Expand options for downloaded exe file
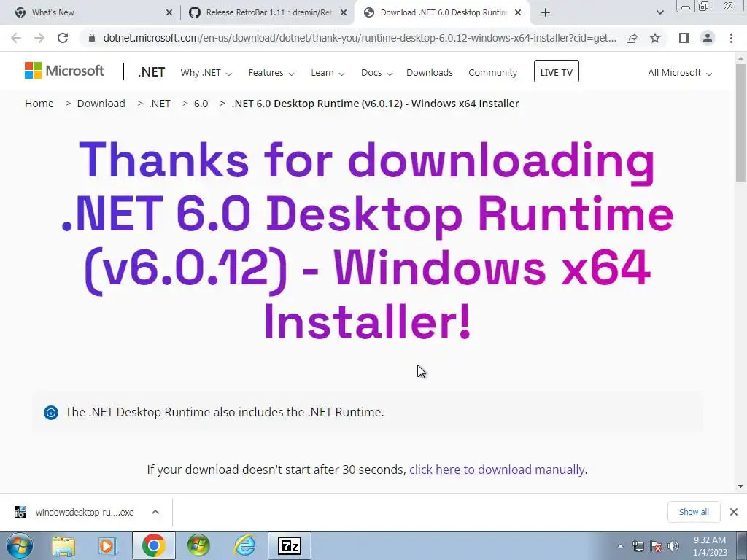Viewport: 747px width, 560px height. 155,512
